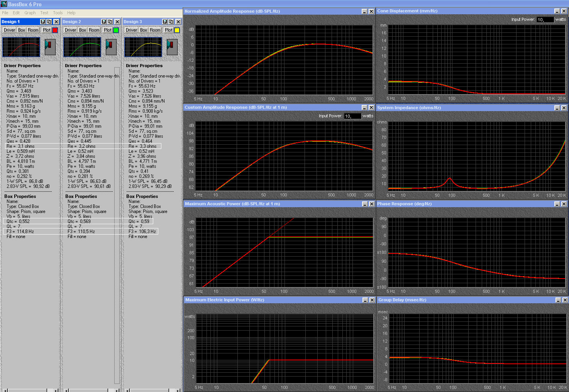Click the save icon in Design 1 header

[x=43, y=22]
